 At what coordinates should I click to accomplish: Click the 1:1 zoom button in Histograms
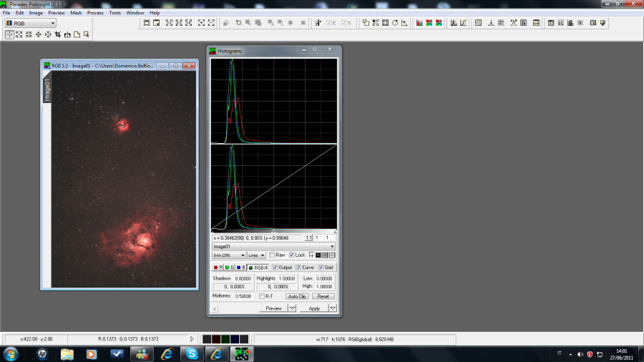coord(308,238)
